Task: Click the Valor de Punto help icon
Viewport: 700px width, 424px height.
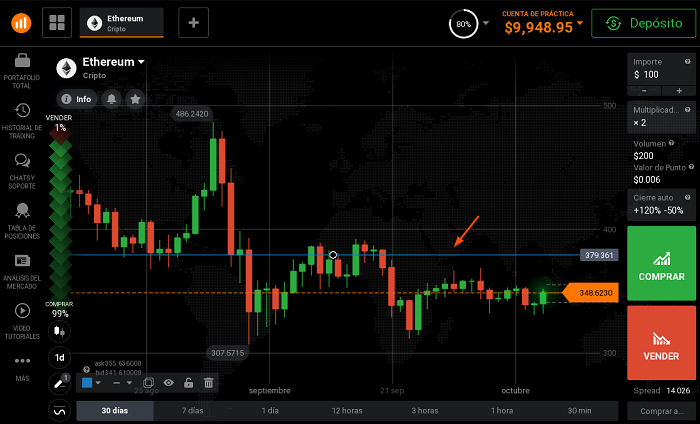Action: point(691,167)
